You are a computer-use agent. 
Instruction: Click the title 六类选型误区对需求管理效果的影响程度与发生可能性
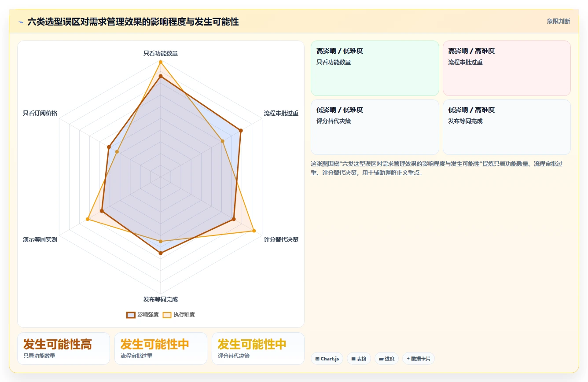133,22
